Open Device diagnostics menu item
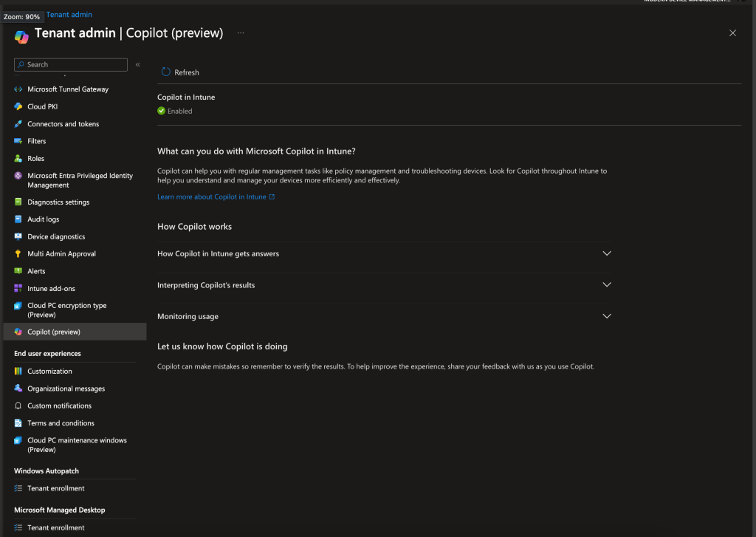Image resolution: width=756 pixels, height=537 pixels. pyautogui.click(x=56, y=237)
